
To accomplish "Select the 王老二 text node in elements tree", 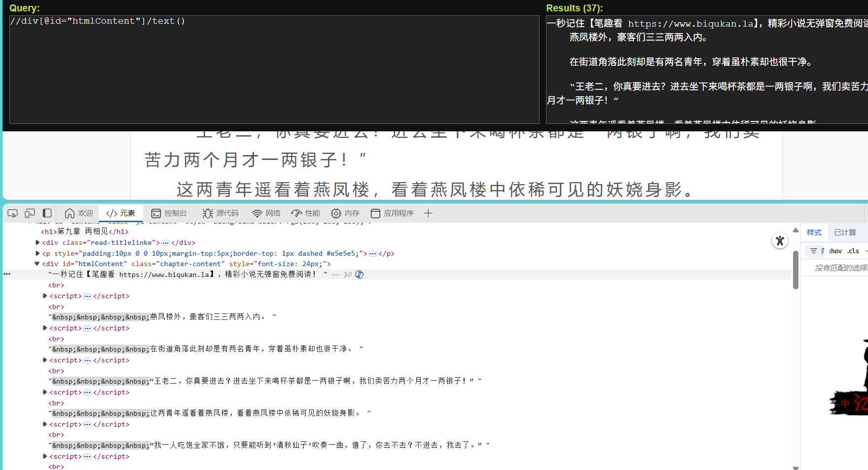I will (265, 381).
